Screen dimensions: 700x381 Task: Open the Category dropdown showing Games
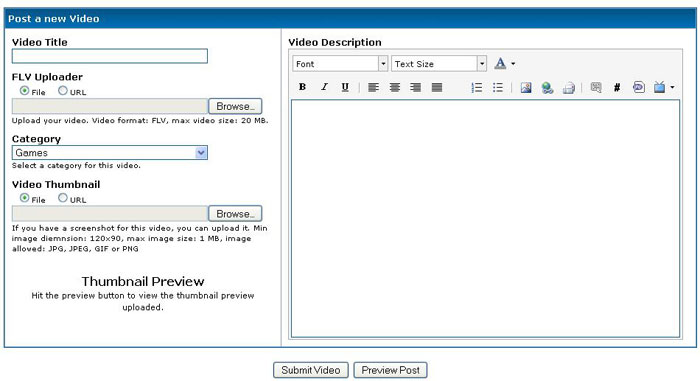click(x=110, y=153)
